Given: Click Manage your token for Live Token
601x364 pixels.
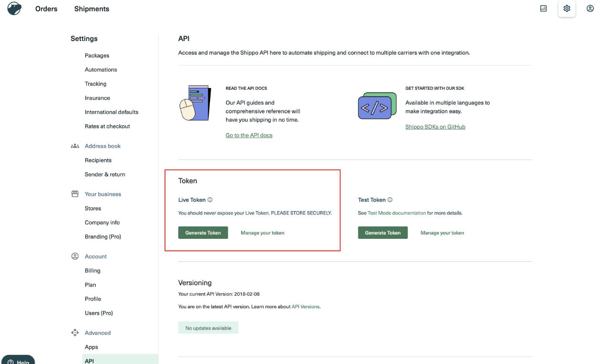Looking at the screenshot, I should (x=262, y=233).
